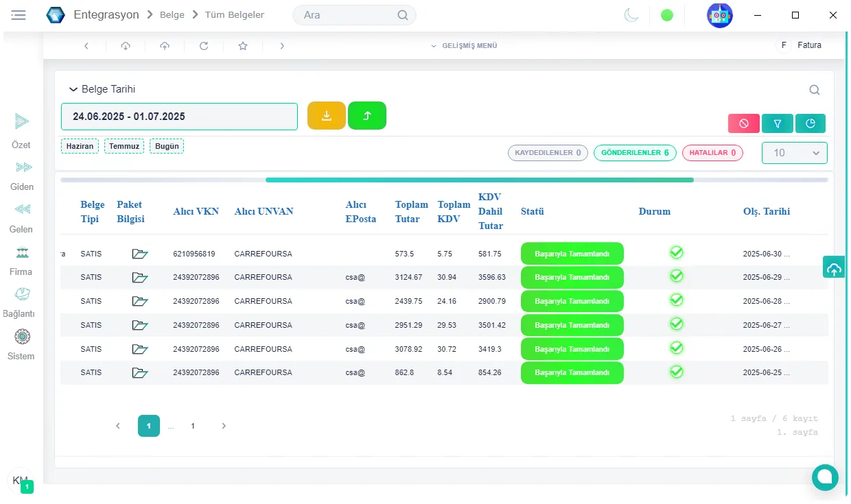This screenshot has width=851, height=504.
Task: Select the Haziran date shortcut
Action: [80, 146]
